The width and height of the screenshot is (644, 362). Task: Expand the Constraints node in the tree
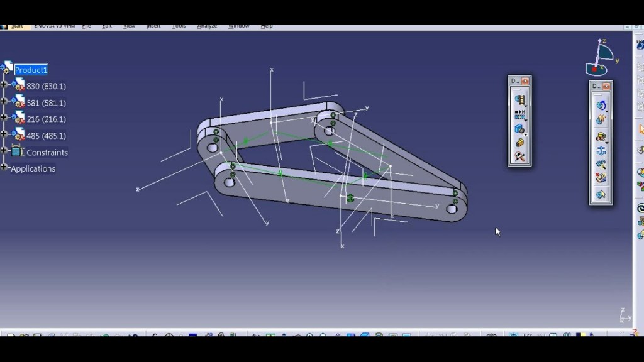[x=4, y=151]
